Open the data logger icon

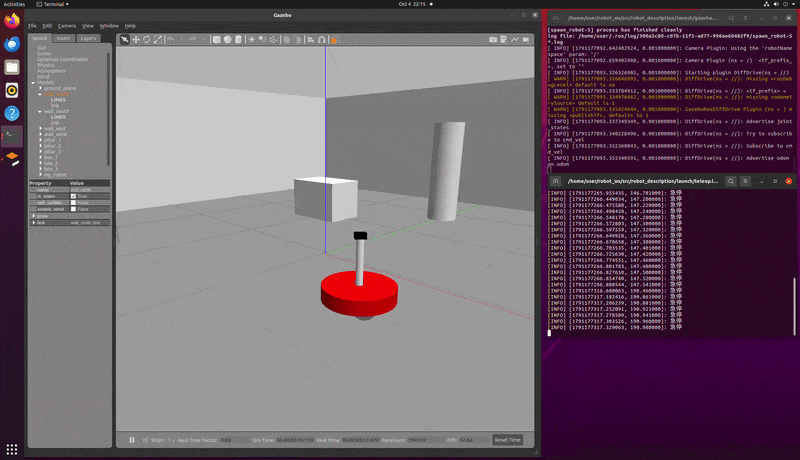pyautogui.click(x=504, y=39)
